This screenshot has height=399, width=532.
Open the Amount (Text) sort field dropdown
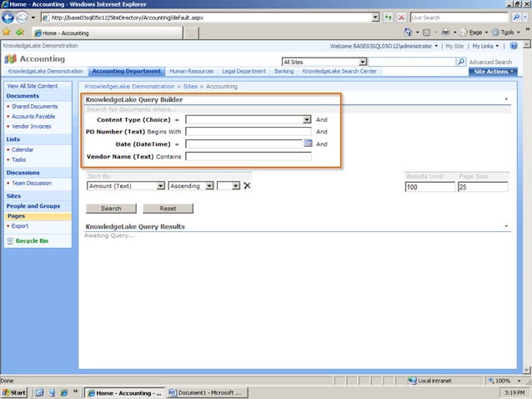[160, 186]
